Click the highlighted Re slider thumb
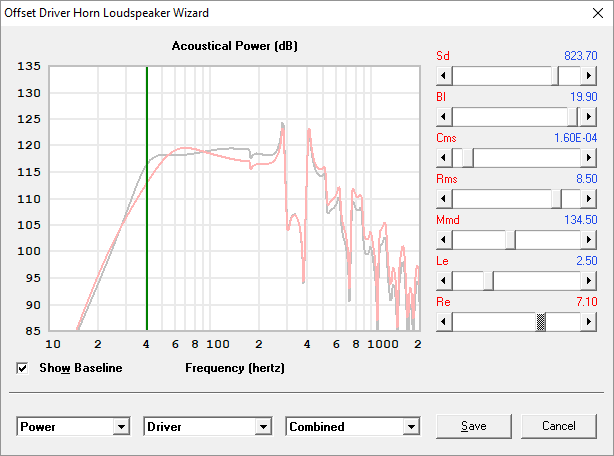This screenshot has height=456, width=614. [541, 322]
